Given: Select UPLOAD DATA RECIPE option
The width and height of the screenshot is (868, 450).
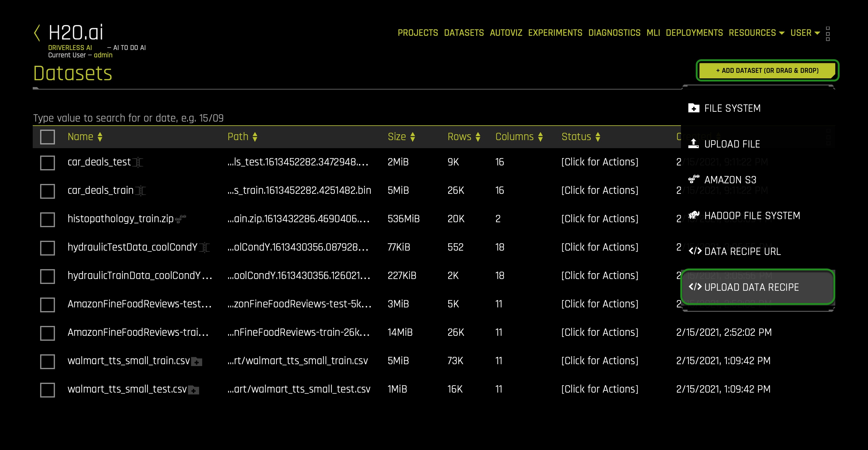Looking at the screenshot, I should click(x=758, y=287).
